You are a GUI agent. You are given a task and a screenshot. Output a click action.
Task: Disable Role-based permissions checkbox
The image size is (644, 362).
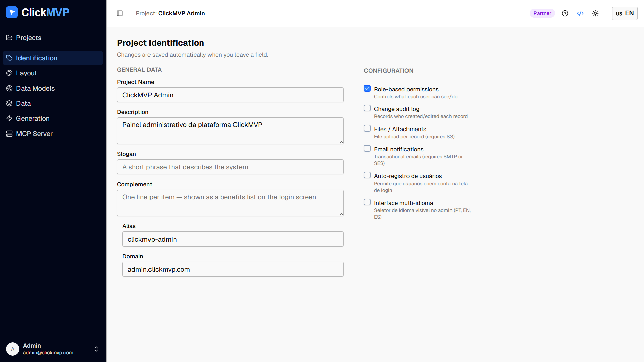pyautogui.click(x=367, y=89)
